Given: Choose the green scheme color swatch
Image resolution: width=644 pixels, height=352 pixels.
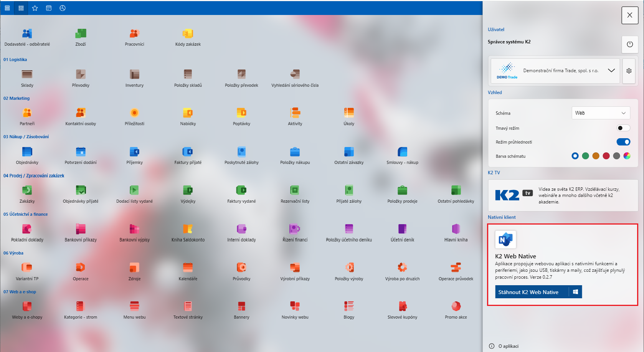Looking at the screenshot, I should click(585, 156).
